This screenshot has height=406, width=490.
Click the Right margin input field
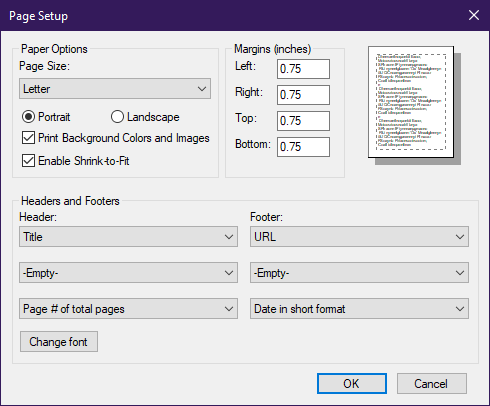(x=303, y=95)
